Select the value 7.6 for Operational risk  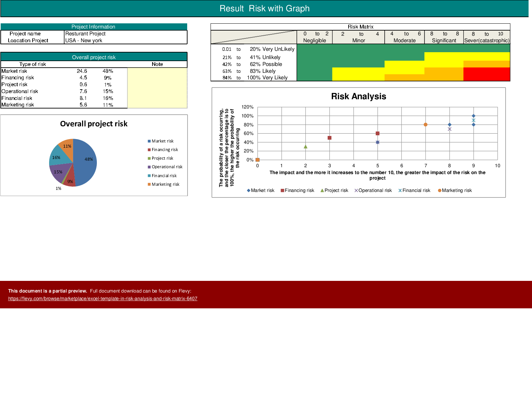83,91
